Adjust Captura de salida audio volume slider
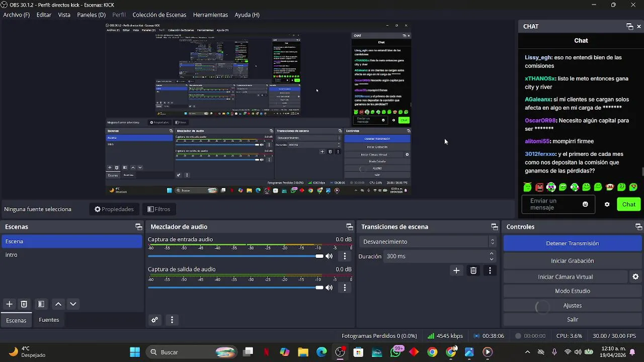The image size is (644, 362). 235,288
